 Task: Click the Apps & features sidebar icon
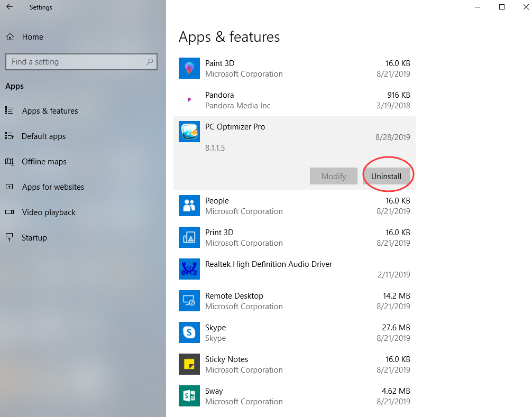click(x=10, y=110)
